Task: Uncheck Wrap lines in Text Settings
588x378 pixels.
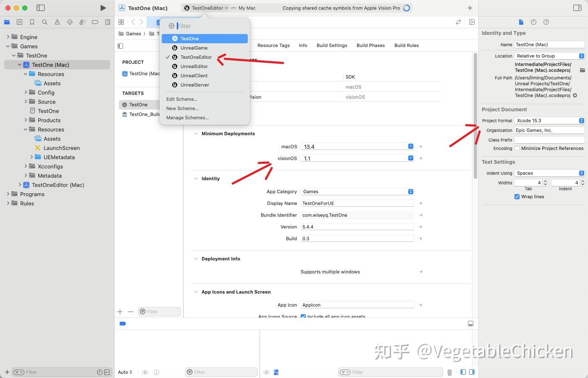Action: tap(517, 197)
